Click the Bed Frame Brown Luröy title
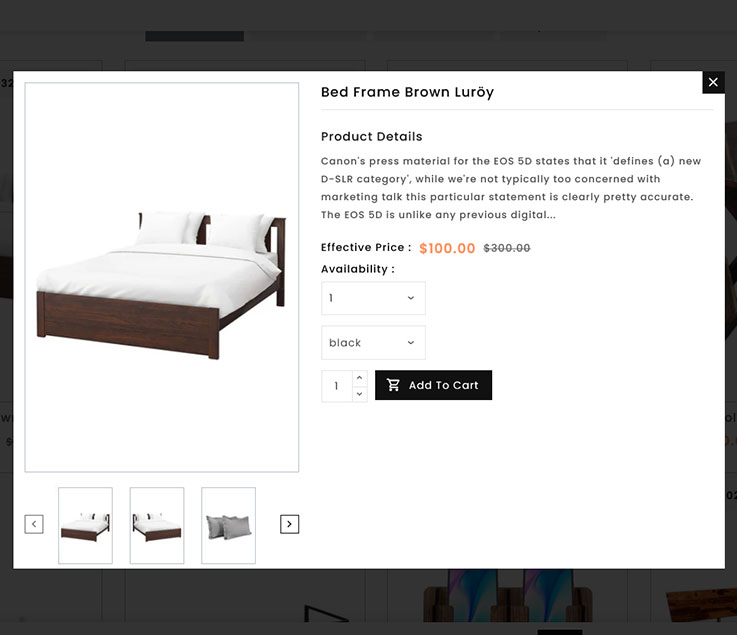This screenshot has width=737, height=635. coord(407,92)
